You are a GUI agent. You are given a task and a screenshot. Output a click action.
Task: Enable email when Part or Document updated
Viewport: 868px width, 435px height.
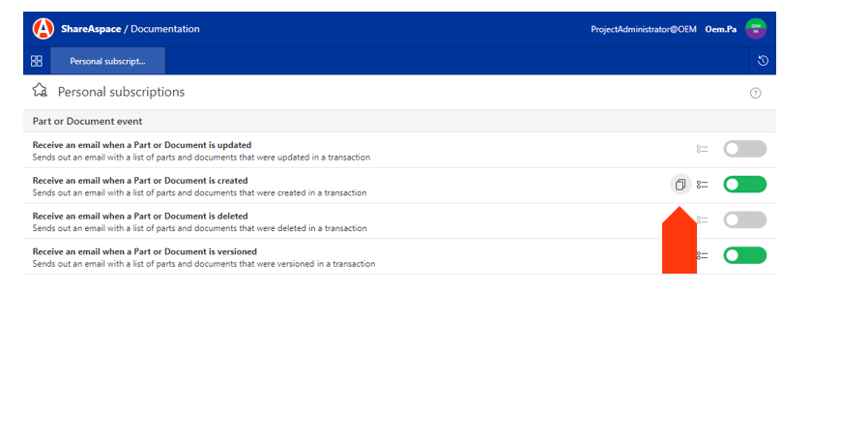pos(744,149)
